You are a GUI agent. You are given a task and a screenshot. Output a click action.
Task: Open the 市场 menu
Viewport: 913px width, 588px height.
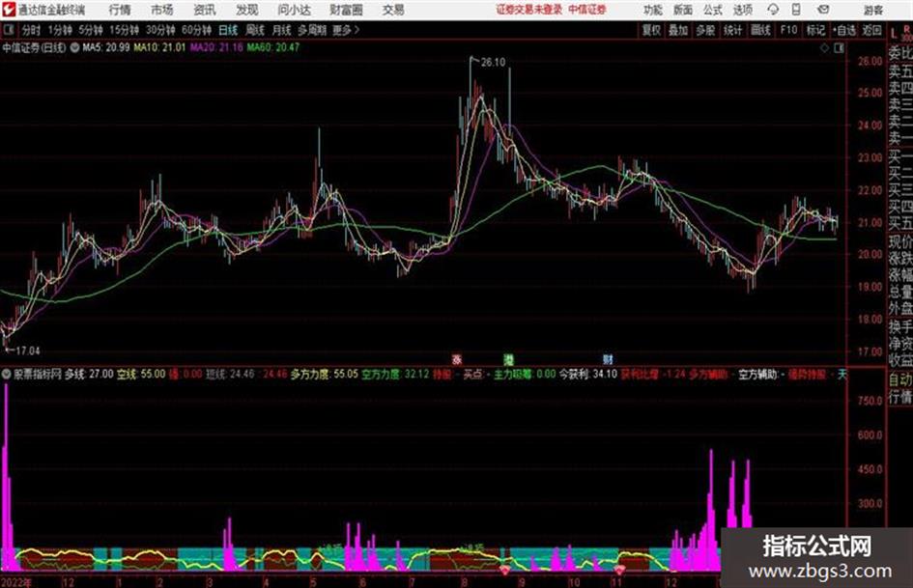point(162,10)
